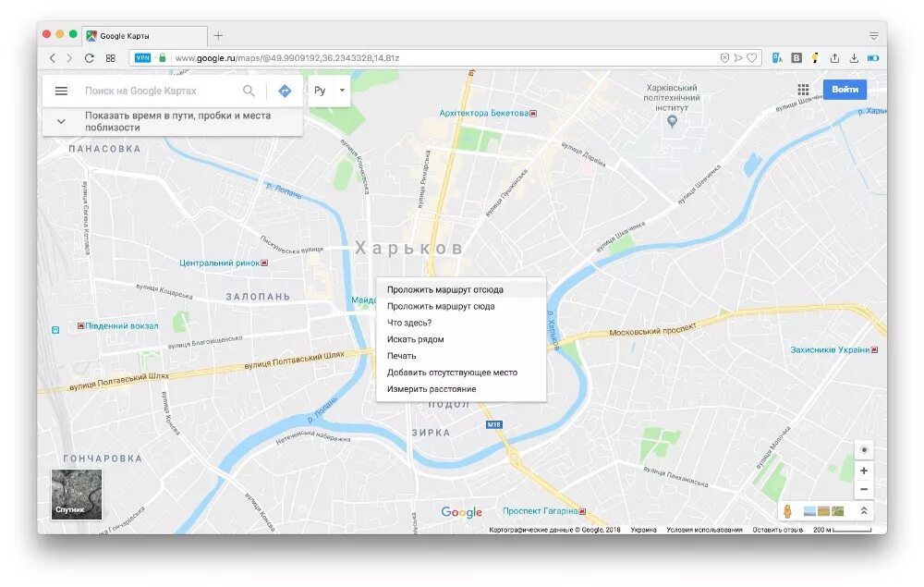Click the show my location button
The image size is (924, 587).
864,449
